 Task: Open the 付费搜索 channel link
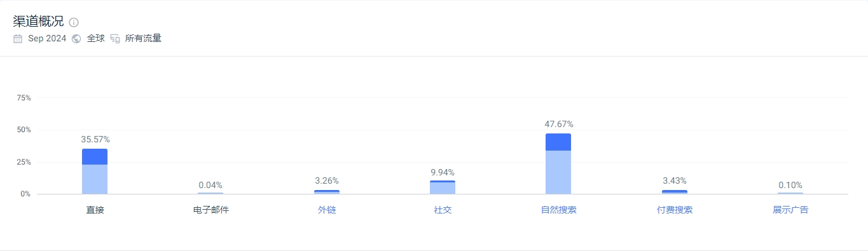pyautogui.click(x=675, y=210)
